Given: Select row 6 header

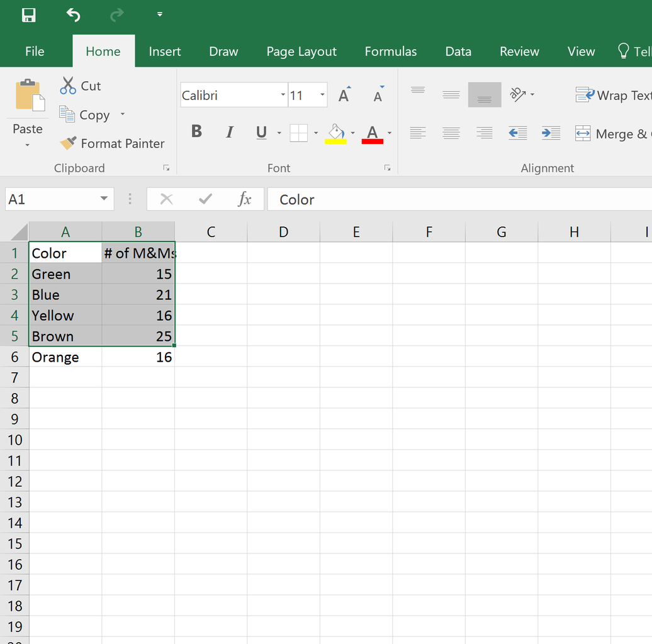Looking at the screenshot, I should [x=14, y=357].
